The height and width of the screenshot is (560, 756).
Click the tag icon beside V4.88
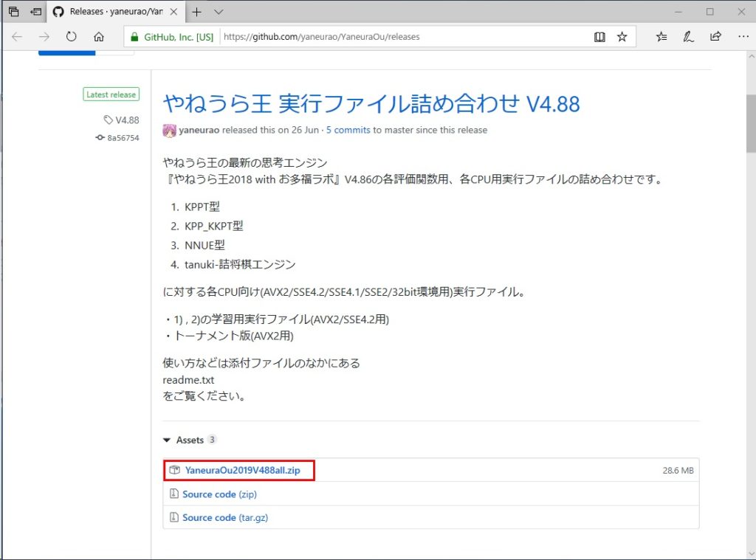tap(108, 120)
